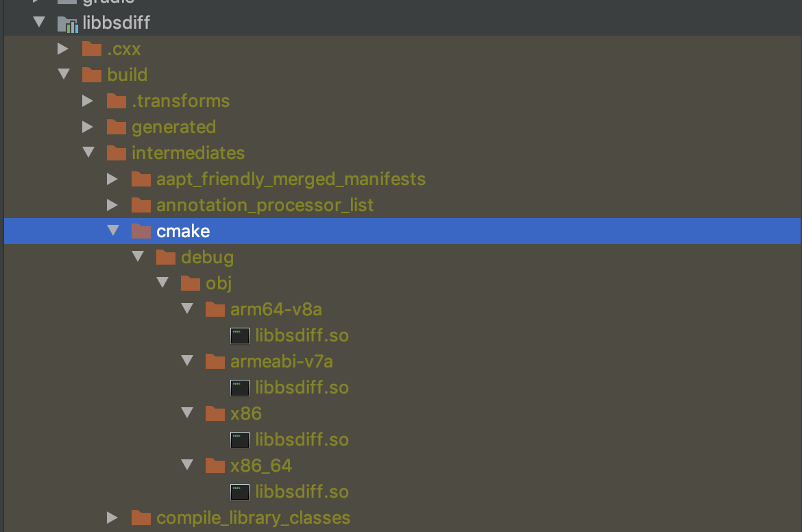Viewport: 802px width, 532px height.
Task: Open the armeabi-v7a libbsdiff.so file icon
Action: click(239, 387)
